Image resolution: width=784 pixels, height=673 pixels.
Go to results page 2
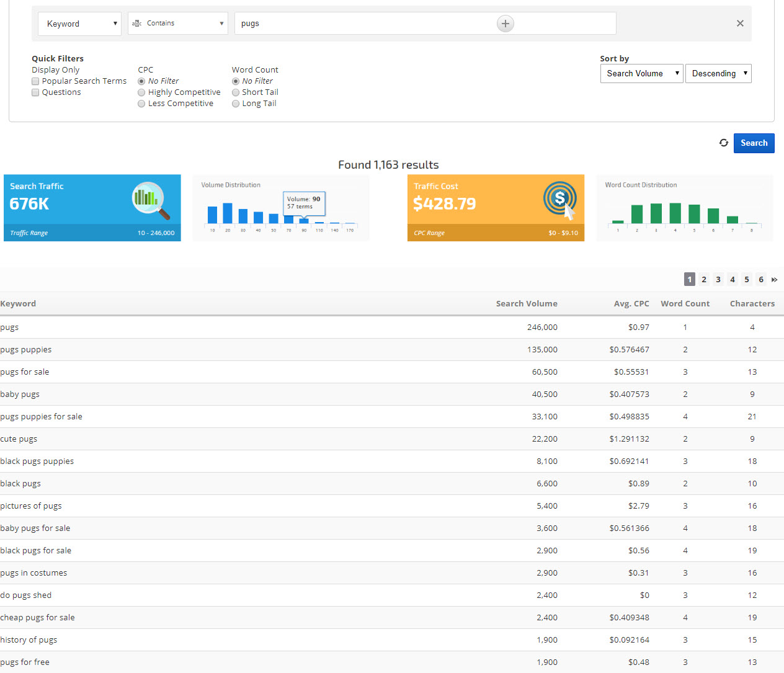click(704, 280)
